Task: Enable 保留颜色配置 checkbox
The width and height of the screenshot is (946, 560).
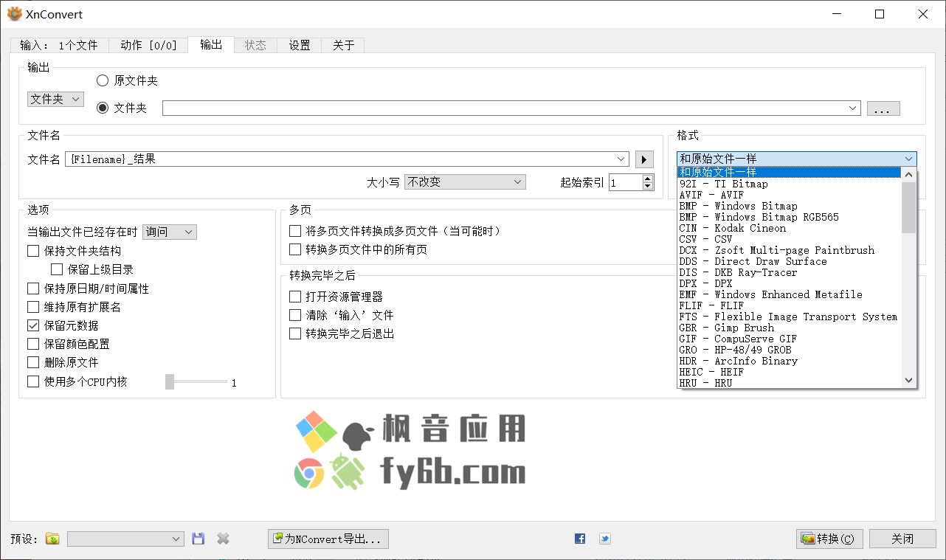Action: point(33,344)
